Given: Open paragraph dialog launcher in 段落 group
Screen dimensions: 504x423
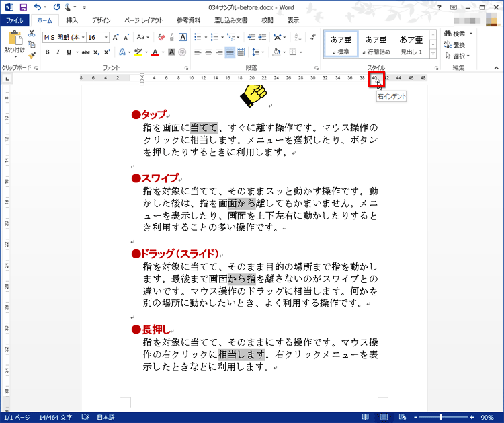Looking at the screenshot, I should click(x=317, y=68).
